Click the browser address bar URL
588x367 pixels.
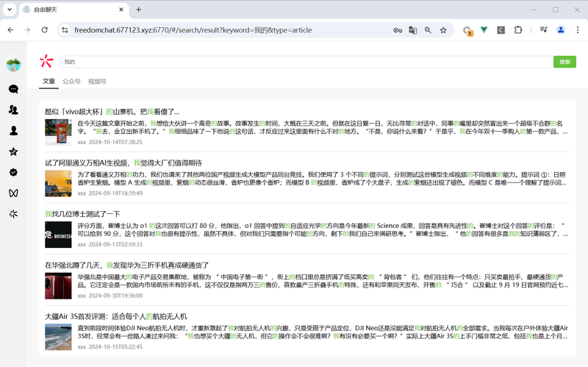193,30
